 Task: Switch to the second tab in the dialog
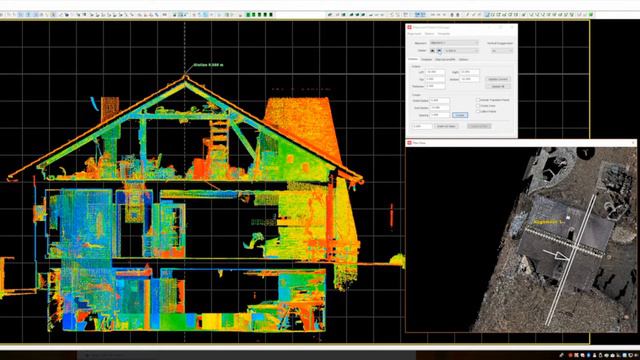point(427,60)
